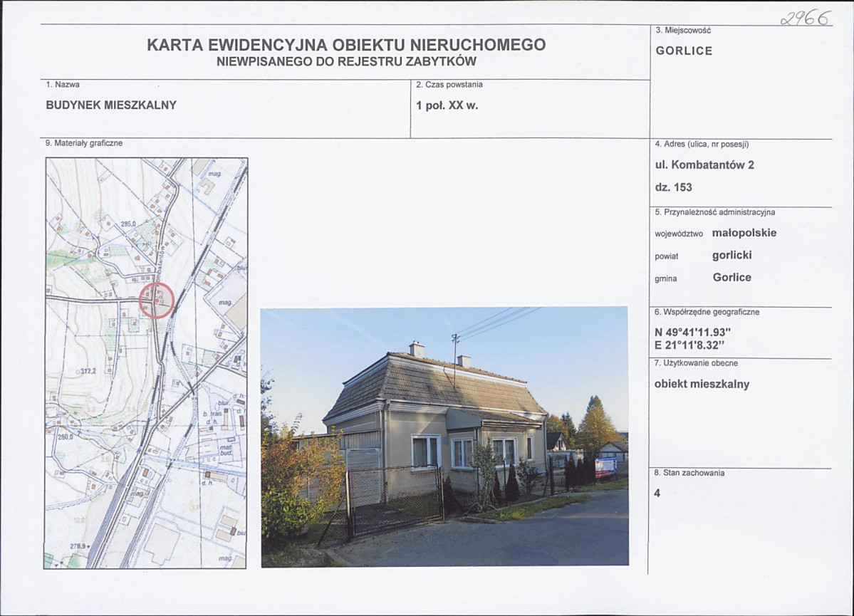Screen dimensions: 854x616
Task: Click the '1. Nazwa' field label
Action: tap(63, 85)
